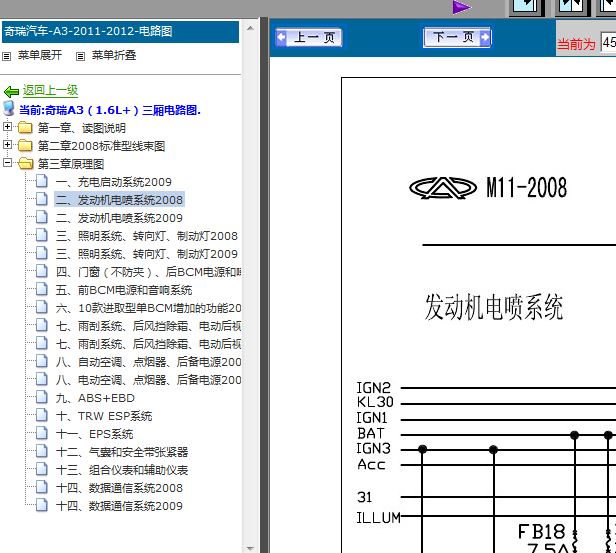
Task: Open 十二、气囊和安全带张紧器 diagram
Action: pyautogui.click(x=122, y=452)
